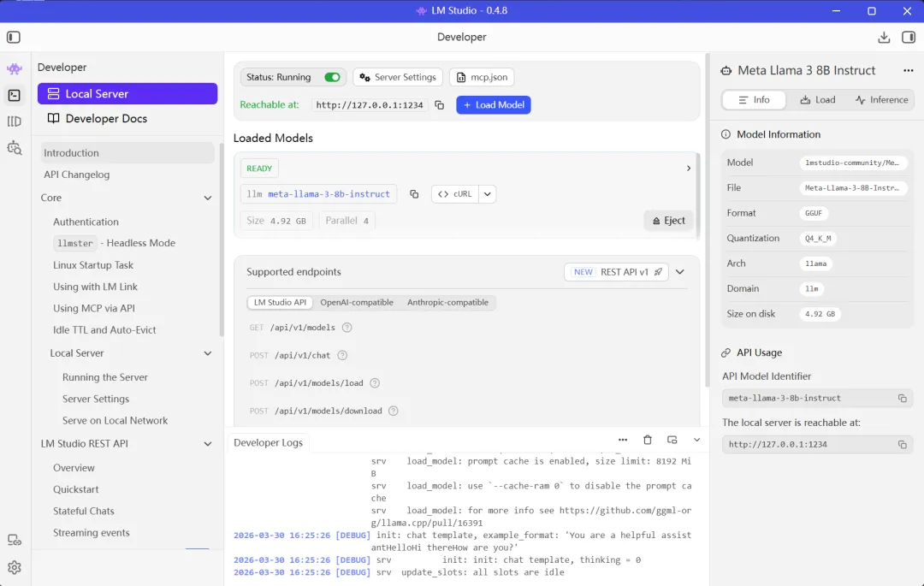Open the Chat section icon in left rail

point(15,69)
